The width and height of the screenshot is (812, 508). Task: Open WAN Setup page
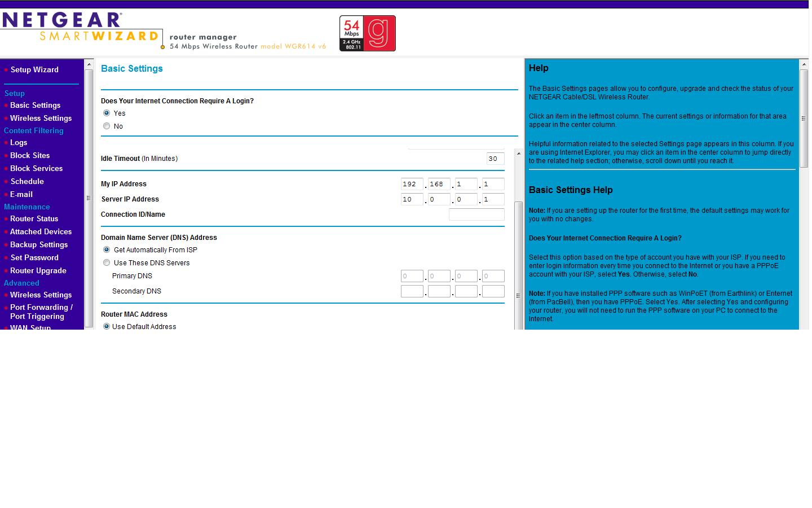point(30,327)
